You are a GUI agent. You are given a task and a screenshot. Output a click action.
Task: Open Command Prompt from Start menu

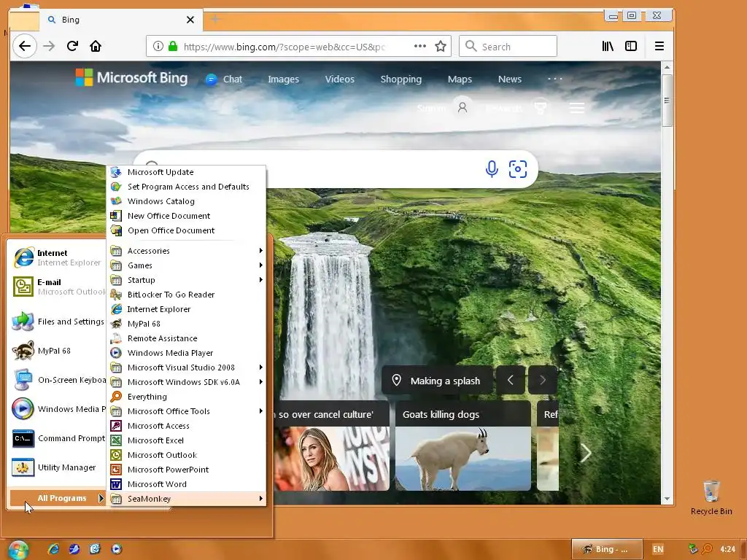58,438
